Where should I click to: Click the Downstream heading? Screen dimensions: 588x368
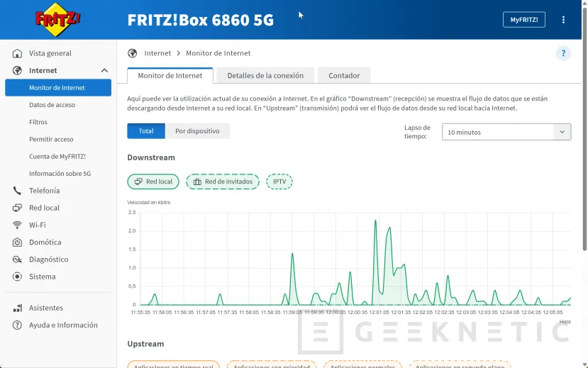point(151,157)
